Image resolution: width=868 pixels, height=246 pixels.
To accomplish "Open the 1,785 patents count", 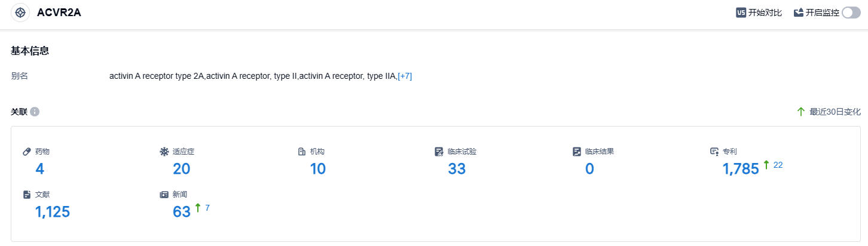I will (x=741, y=169).
